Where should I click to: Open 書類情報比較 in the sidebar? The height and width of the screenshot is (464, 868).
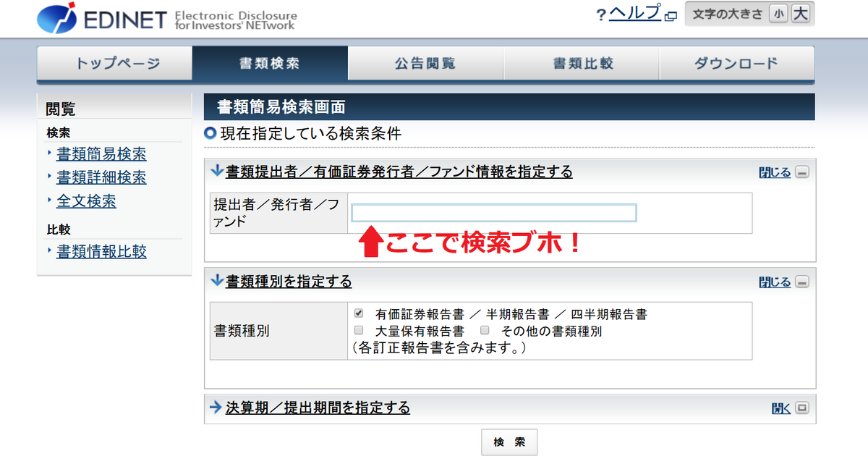[101, 252]
